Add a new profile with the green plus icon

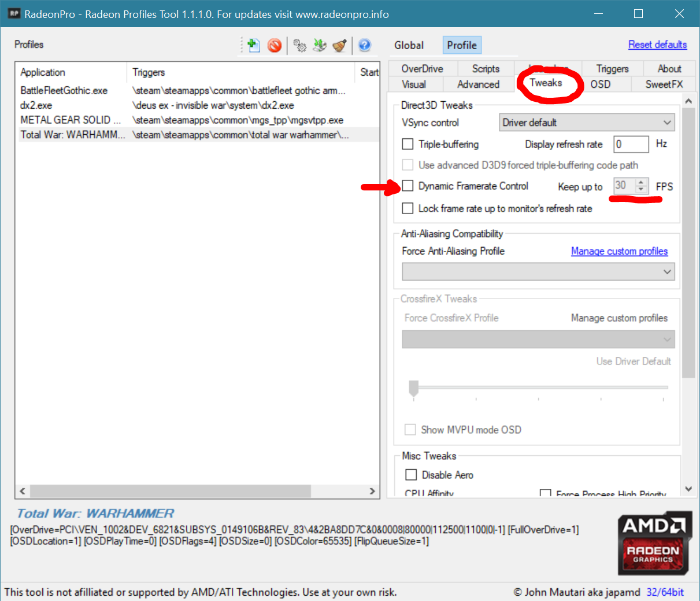click(x=253, y=45)
